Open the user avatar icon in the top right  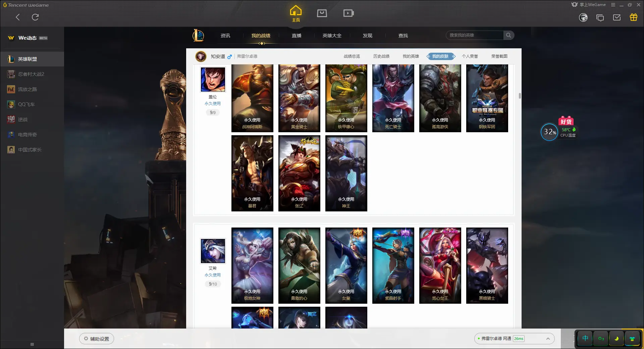(583, 17)
